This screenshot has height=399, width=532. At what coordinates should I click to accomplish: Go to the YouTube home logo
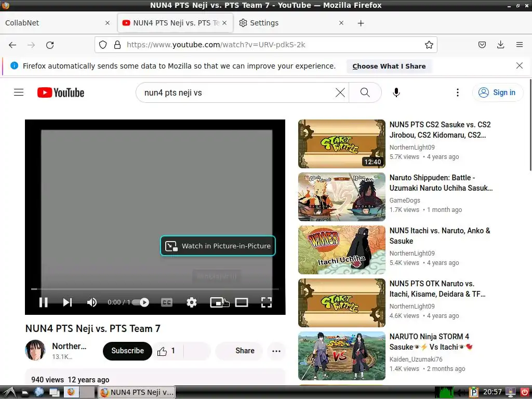[61, 92]
